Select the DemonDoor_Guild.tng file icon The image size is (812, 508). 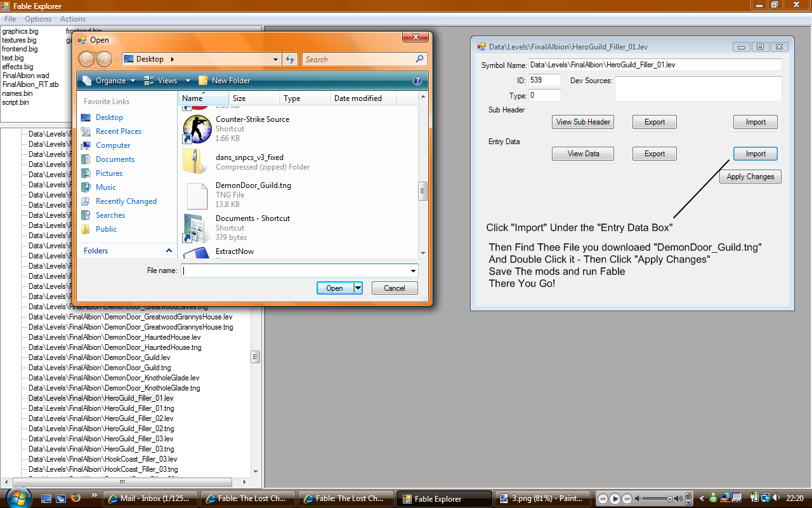point(197,196)
